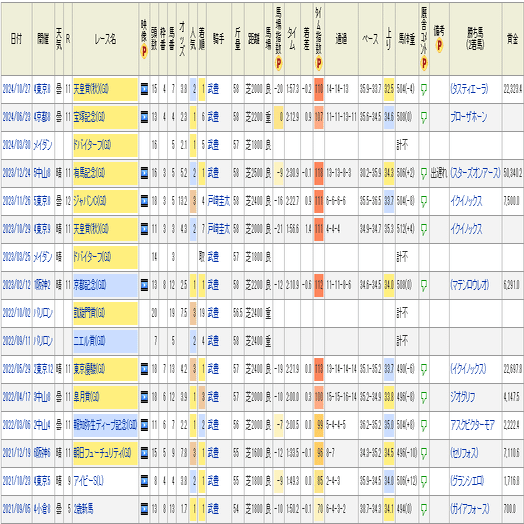524x524 pixels.
Task: Open 有馬記念(GI) race result
Action: click(x=89, y=173)
